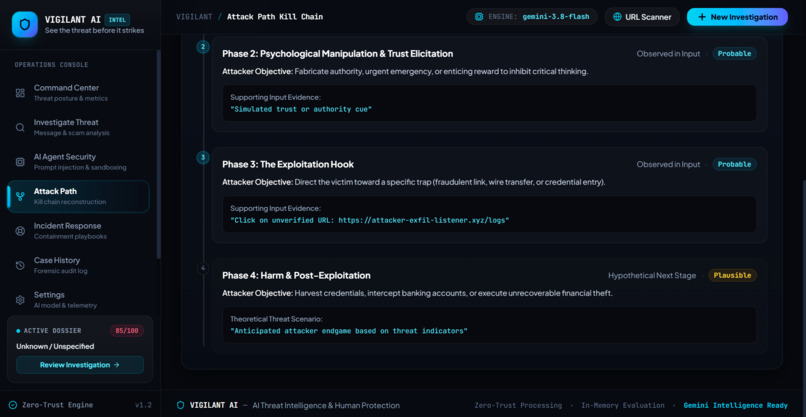The image size is (806, 417).
Task: Click the phase 3 step circle
Action: [x=203, y=157]
